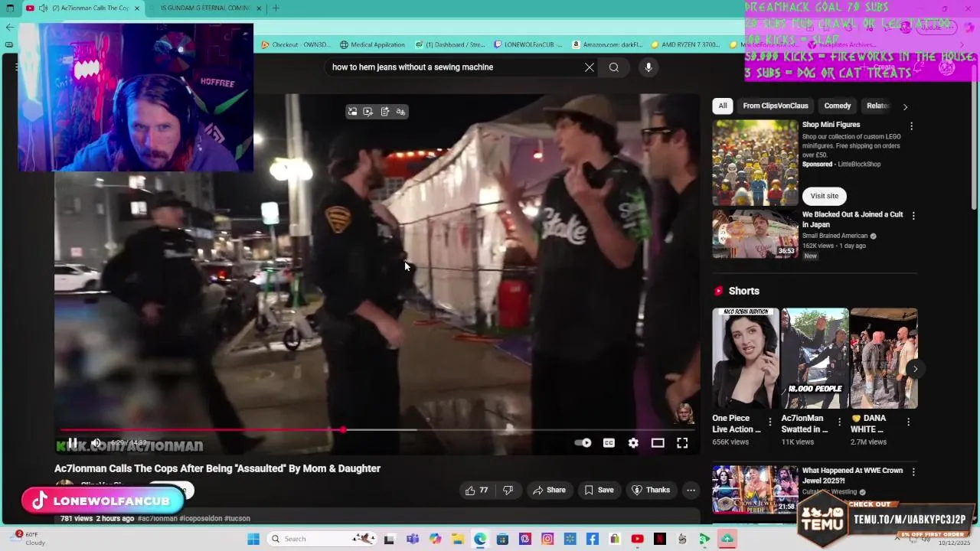980x551 pixels.
Task: Switch to the IS GUNDAM G ETERNAL browser tab
Action: tap(205, 8)
